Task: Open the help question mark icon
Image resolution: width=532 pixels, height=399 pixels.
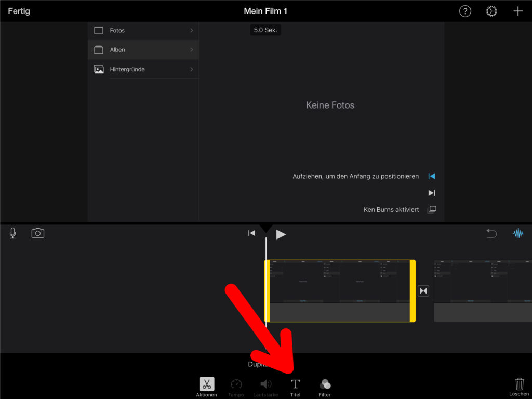Action: (465, 11)
